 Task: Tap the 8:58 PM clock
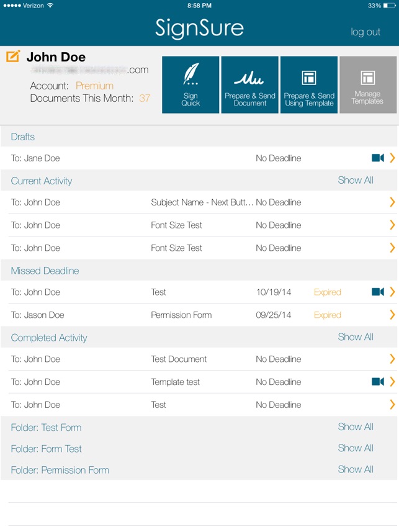click(x=200, y=6)
